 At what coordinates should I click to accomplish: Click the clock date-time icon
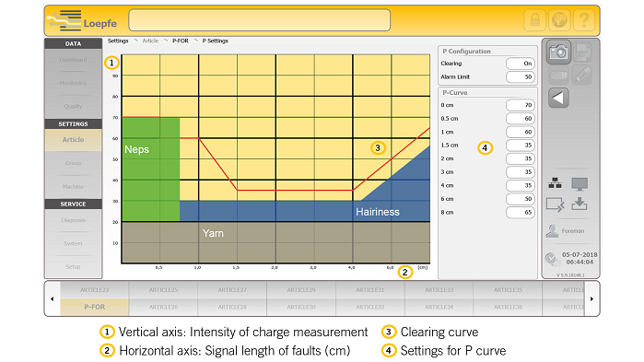pyautogui.click(x=552, y=259)
